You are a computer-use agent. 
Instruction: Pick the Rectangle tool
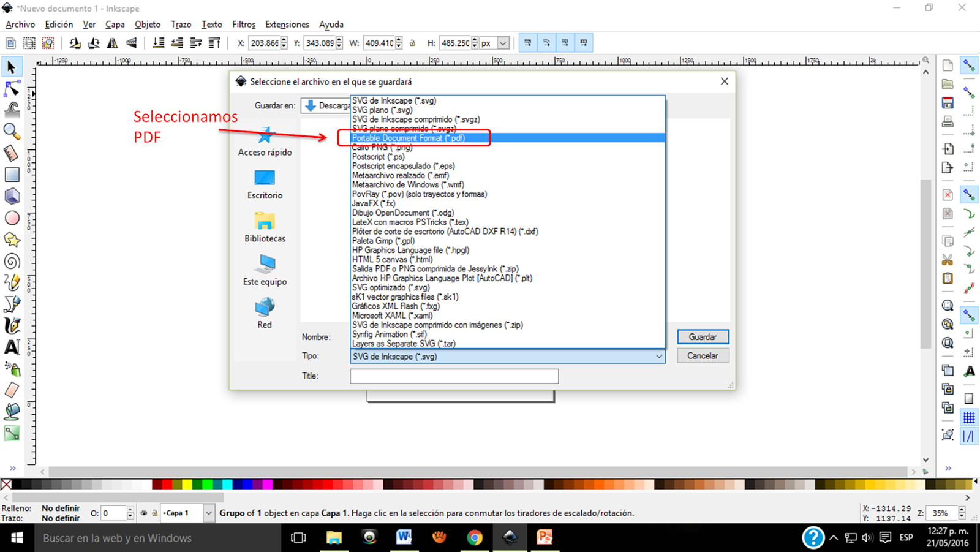click(x=12, y=175)
